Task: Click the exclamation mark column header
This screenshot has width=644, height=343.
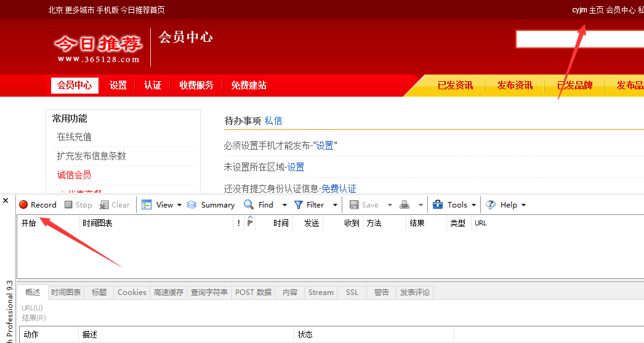Action: 239,223
